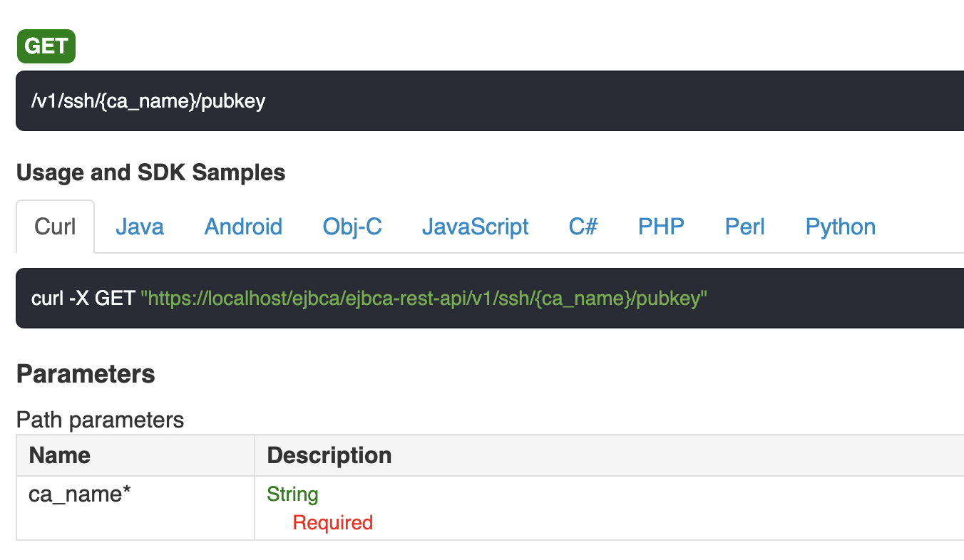This screenshot has width=964, height=560.
Task: Click the /v1/ssh/{ca_name}/pubkey endpoint path
Action: (x=148, y=101)
